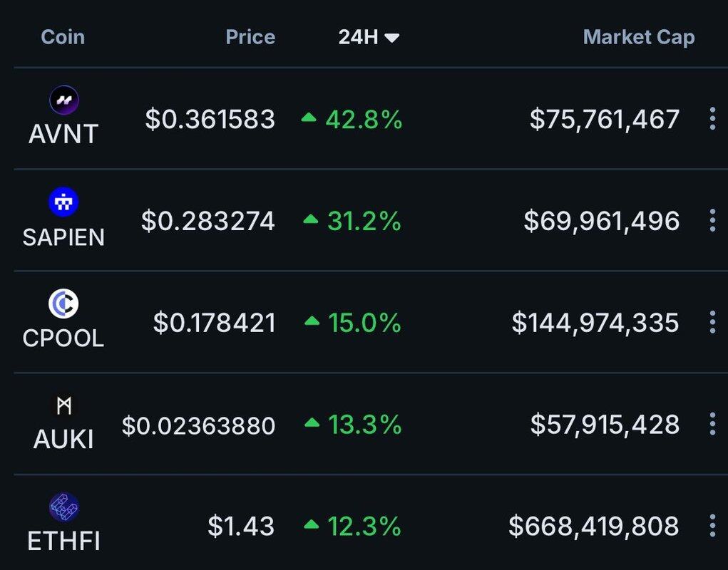
Task: Open the CPOOL ticker label
Action: [63, 338]
